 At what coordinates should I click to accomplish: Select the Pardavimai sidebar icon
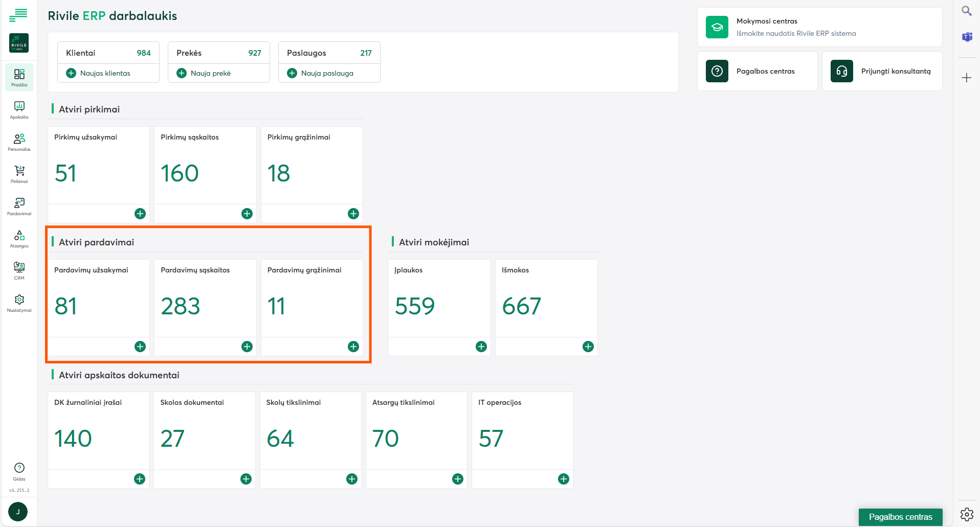coord(19,207)
